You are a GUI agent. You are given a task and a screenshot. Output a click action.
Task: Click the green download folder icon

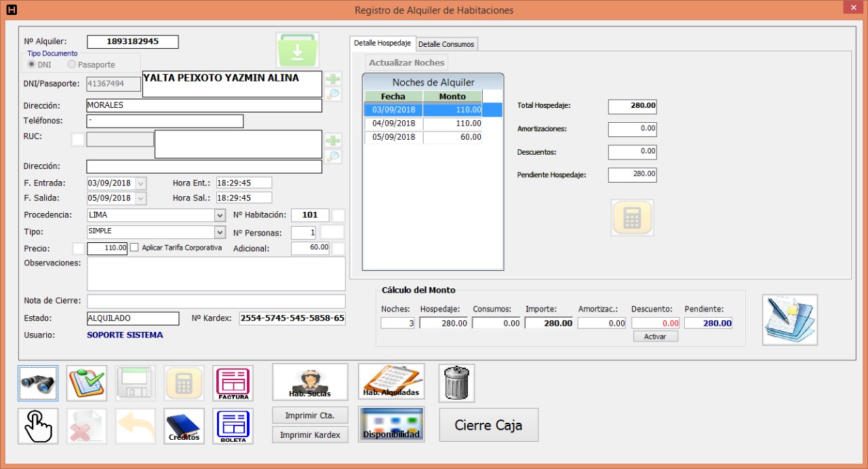click(297, 50)
